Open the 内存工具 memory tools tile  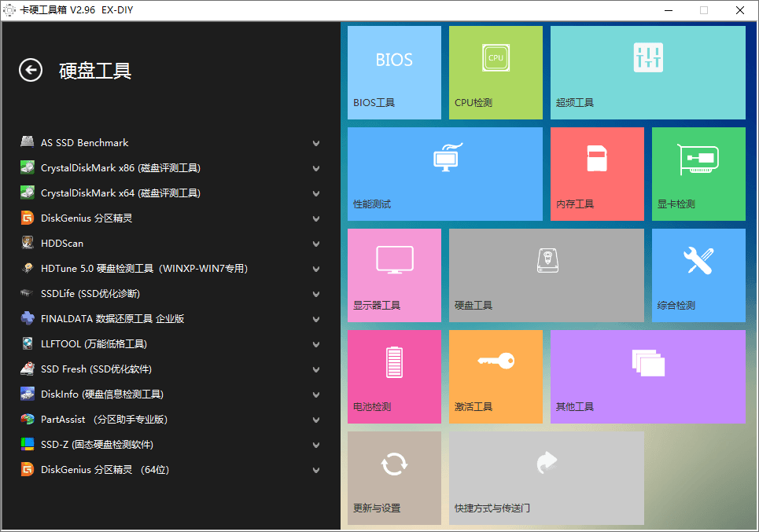597,174
